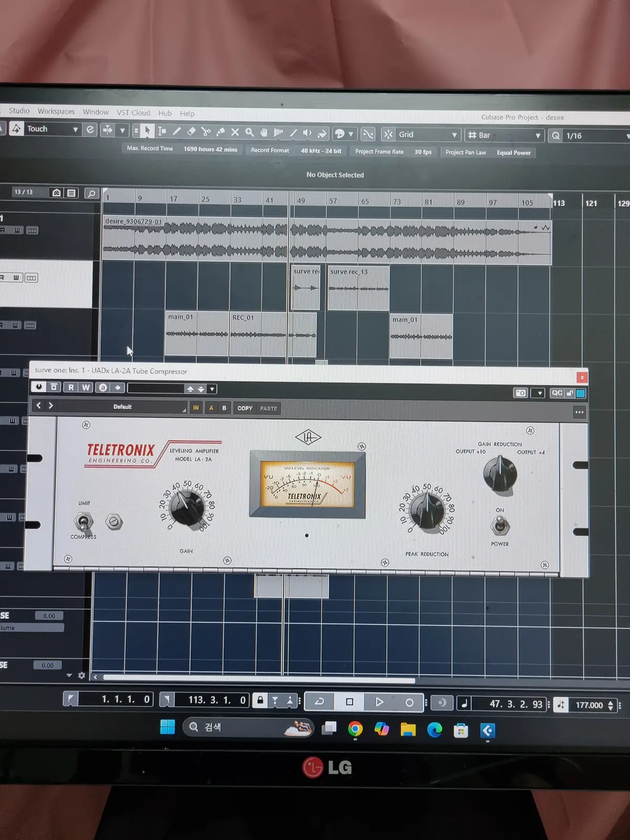Enable Read automation R in plug-in
Viewport: 630px width, 840px height.
click(x=71, y=387)
